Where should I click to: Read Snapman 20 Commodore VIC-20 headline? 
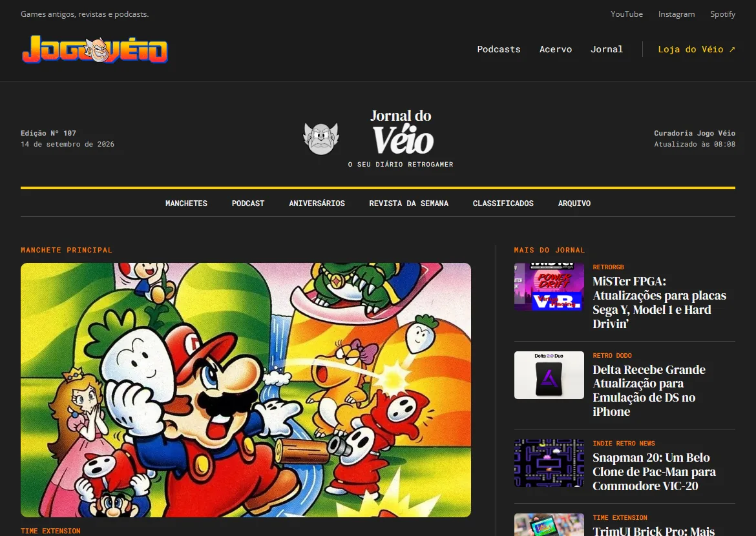point(655,471)
